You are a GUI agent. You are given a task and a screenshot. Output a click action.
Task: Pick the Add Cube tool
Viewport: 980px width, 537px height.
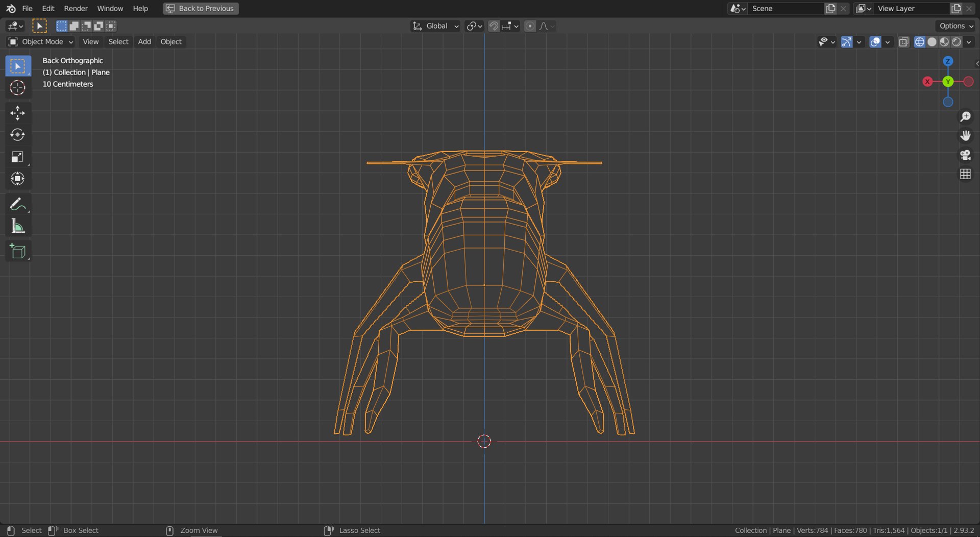[x=18, y=251]
